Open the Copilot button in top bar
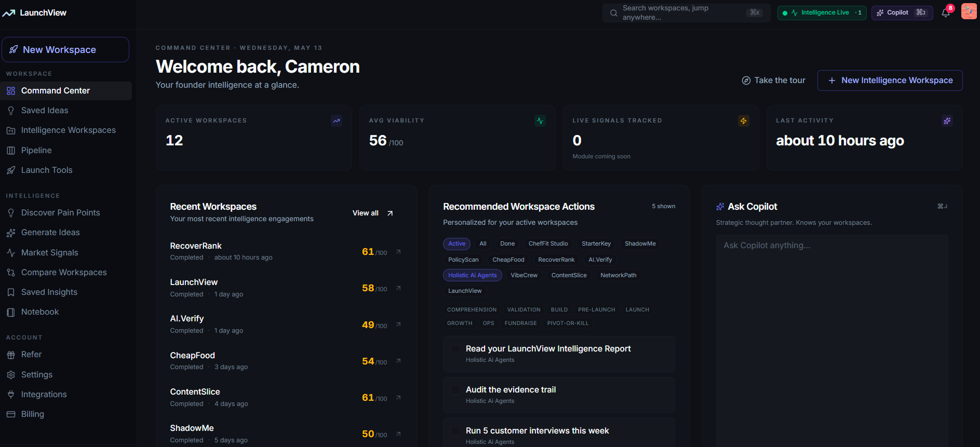 tap(902, 13)
